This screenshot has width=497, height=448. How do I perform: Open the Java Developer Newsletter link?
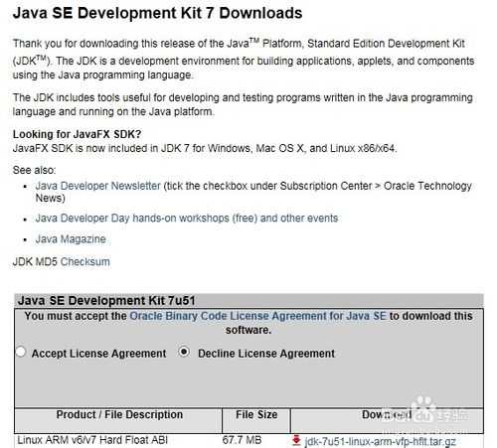coord(98,186)
